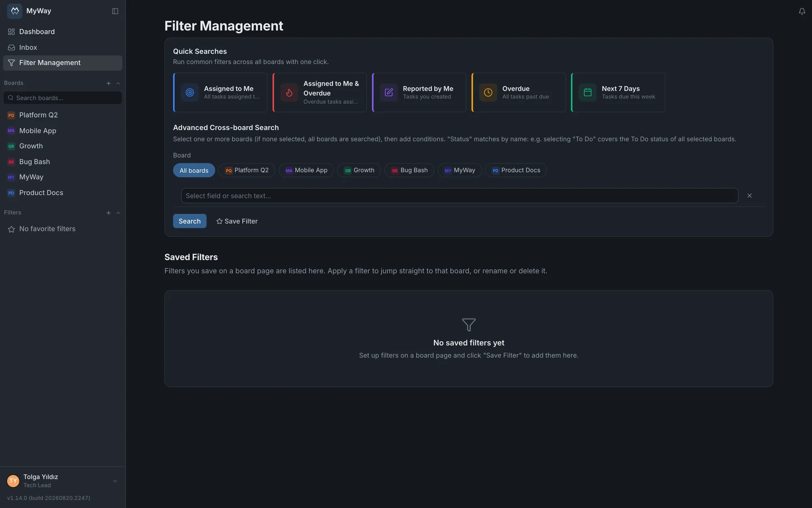This screenshot has height=508, width=812.
Task: Open Platform Q2 board in sidebar
Action: click(x=63, y=115)
